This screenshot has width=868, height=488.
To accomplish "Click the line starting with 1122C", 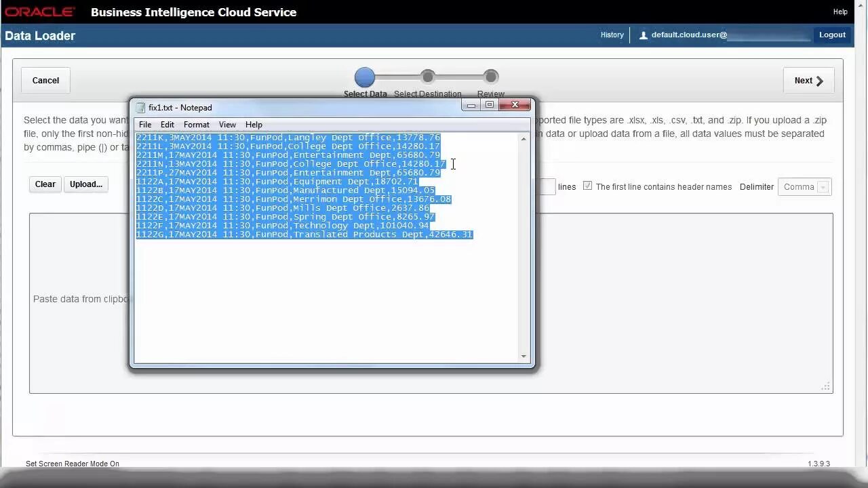I will pos(294,199).
